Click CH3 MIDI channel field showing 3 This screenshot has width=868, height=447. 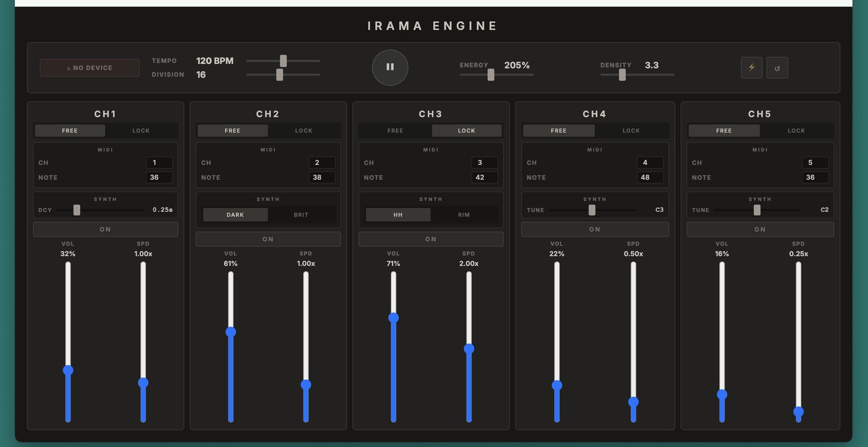(x=484, y=163)
